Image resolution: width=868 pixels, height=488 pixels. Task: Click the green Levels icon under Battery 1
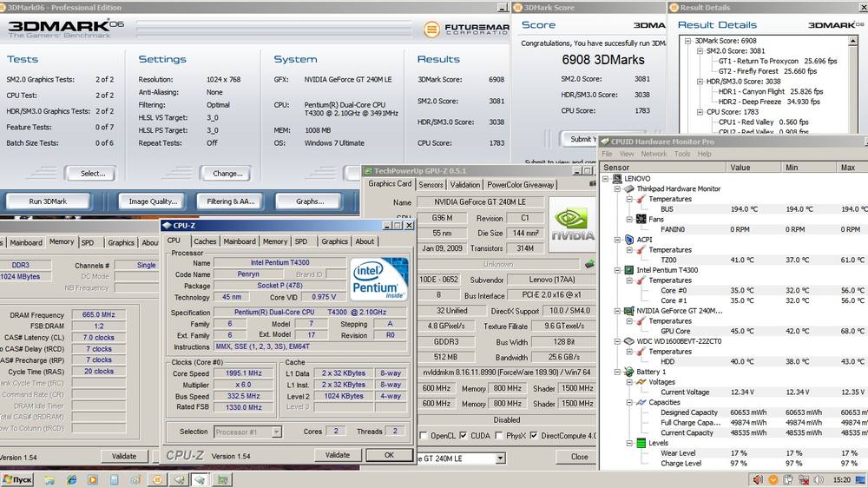coord(641,443)
